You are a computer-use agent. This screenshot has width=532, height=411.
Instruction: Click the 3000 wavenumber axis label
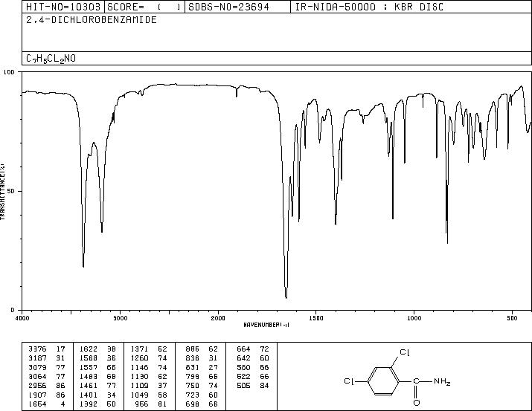[x=121, y=318]
